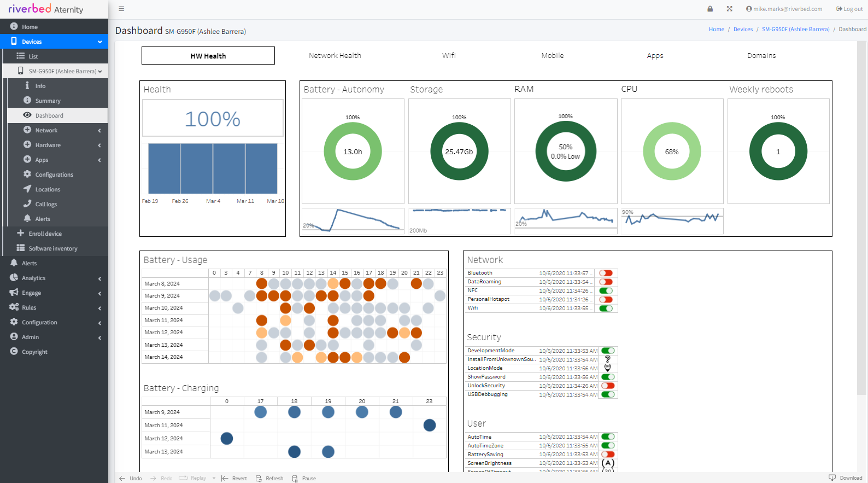Toggle the Bluetooth switch
The image size is (868, 483).
(606, 273)
